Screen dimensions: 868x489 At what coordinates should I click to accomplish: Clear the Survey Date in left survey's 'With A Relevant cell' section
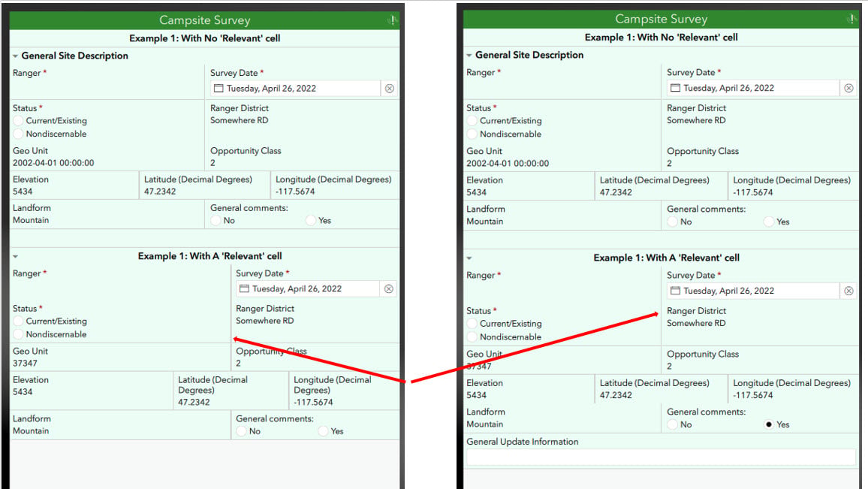point(389,289)
